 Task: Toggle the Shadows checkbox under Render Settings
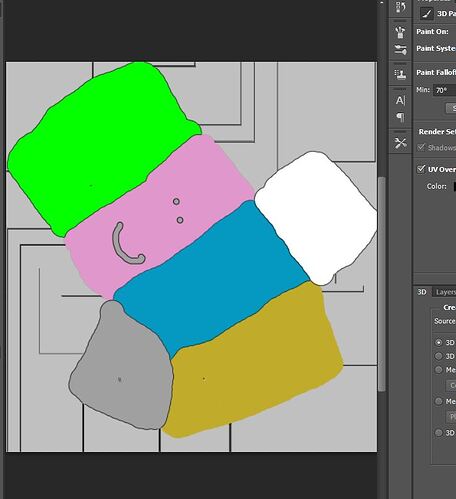tap(421, 147)
